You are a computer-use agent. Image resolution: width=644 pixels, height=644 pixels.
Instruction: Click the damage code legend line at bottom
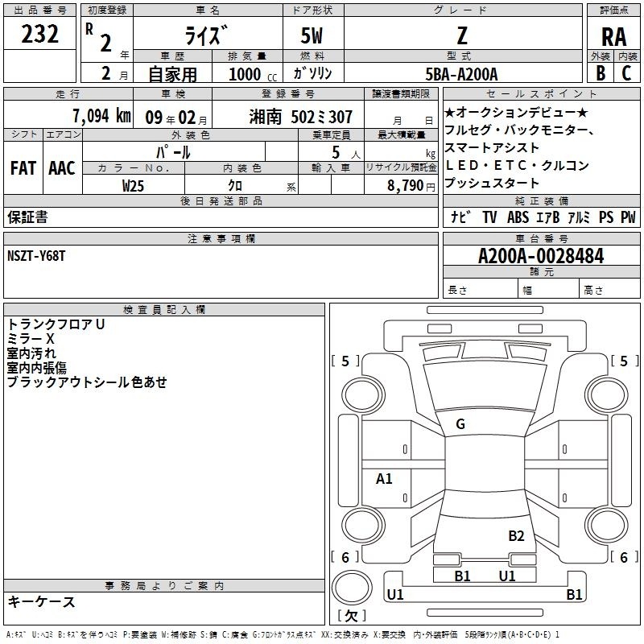[283, 634]
